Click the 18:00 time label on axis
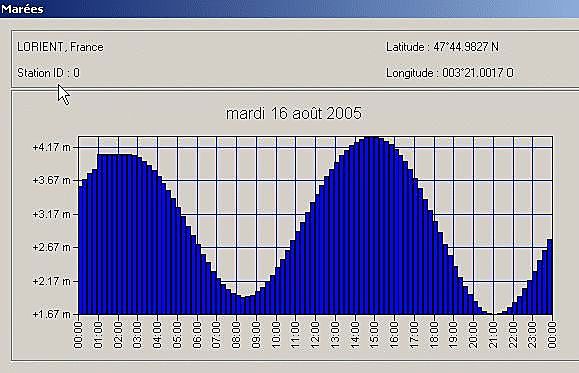The image size is (579, 373). [x=434, y=335]
